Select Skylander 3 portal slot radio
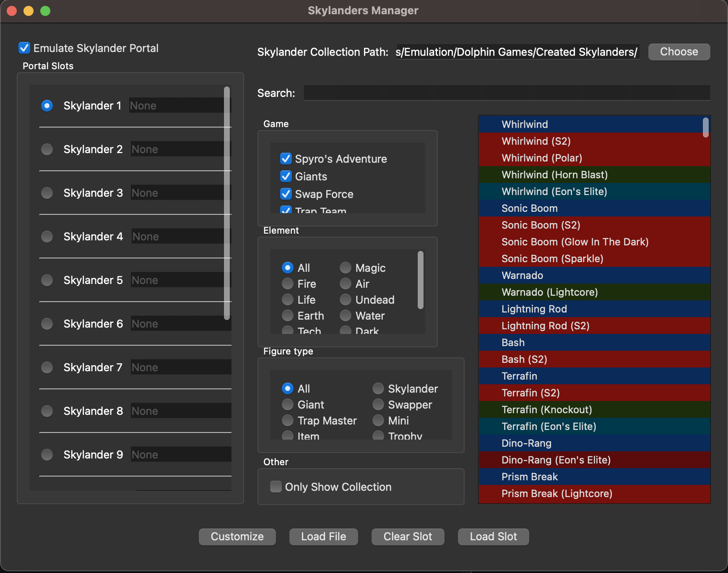 click(47, 193)
